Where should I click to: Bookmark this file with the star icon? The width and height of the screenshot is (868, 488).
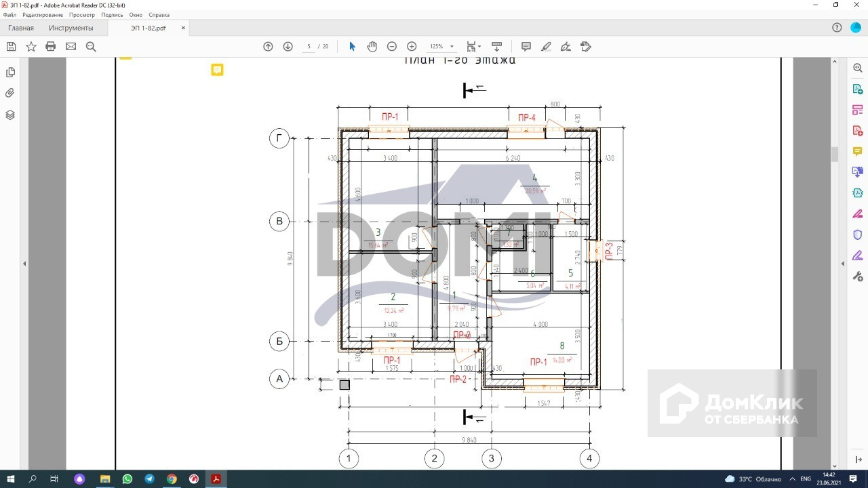click(x=31, y=47)
